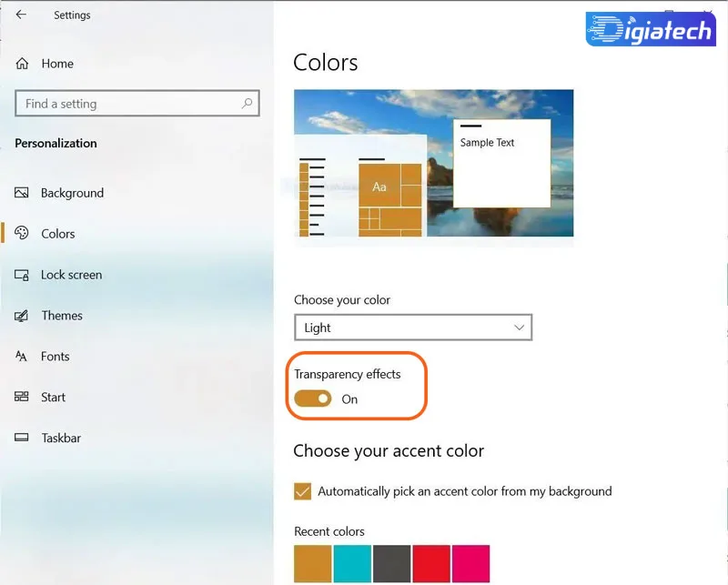Open Start personalization settings

pyautogui.click(x=54, y=397)
